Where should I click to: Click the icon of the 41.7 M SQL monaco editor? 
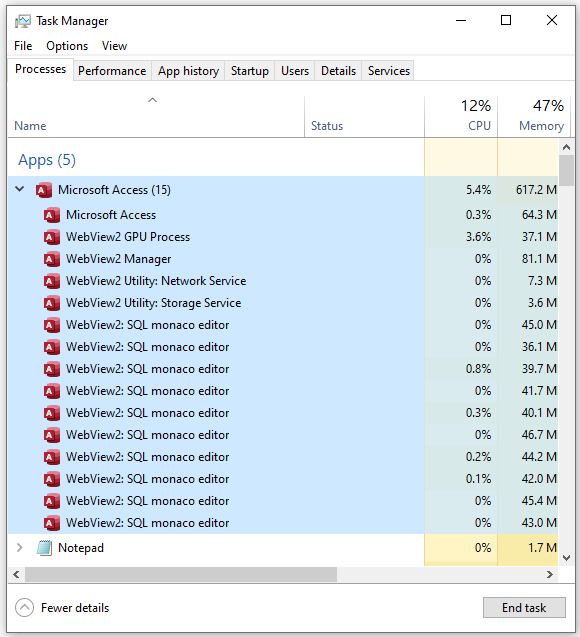point(52,391)
